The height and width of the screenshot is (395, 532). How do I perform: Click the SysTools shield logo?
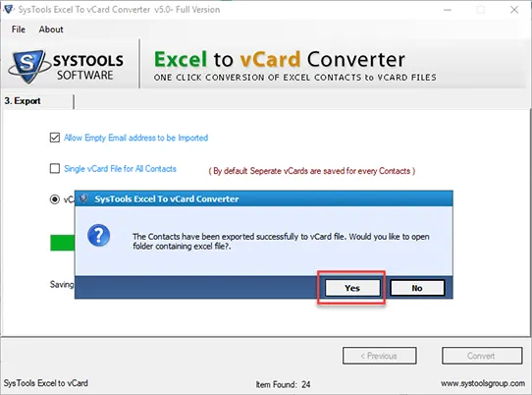tap(28, 66)
